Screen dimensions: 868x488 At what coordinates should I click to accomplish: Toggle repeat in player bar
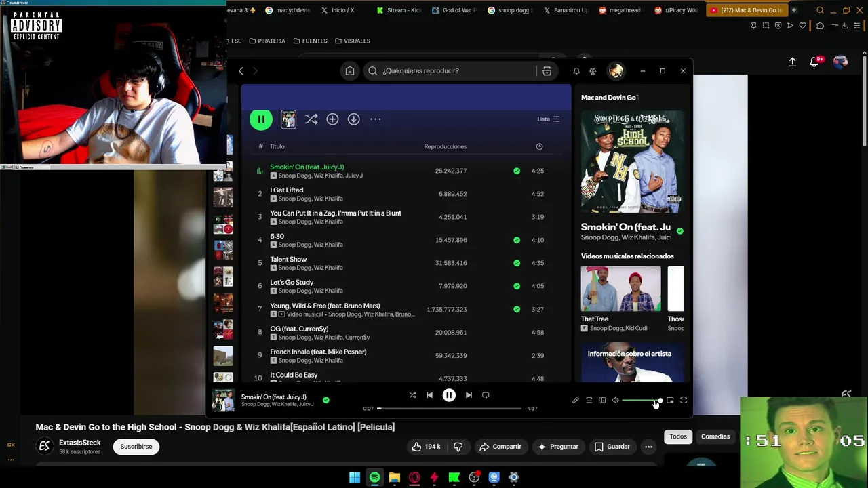click(486, 395)
